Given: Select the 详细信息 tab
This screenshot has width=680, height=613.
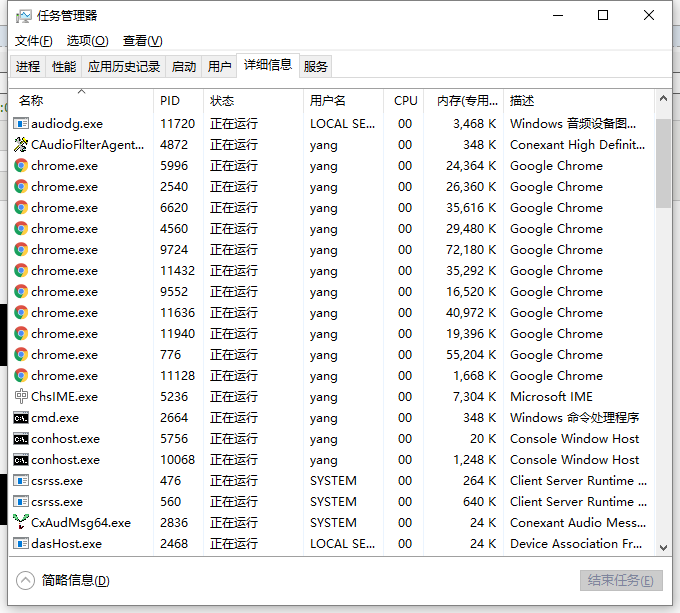Looking at the screenshot, I should [268, 65].
